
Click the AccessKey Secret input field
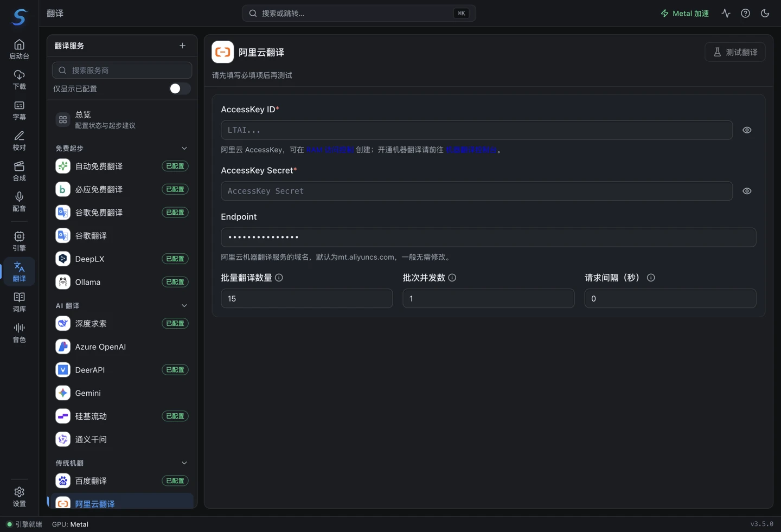point(477,191)
